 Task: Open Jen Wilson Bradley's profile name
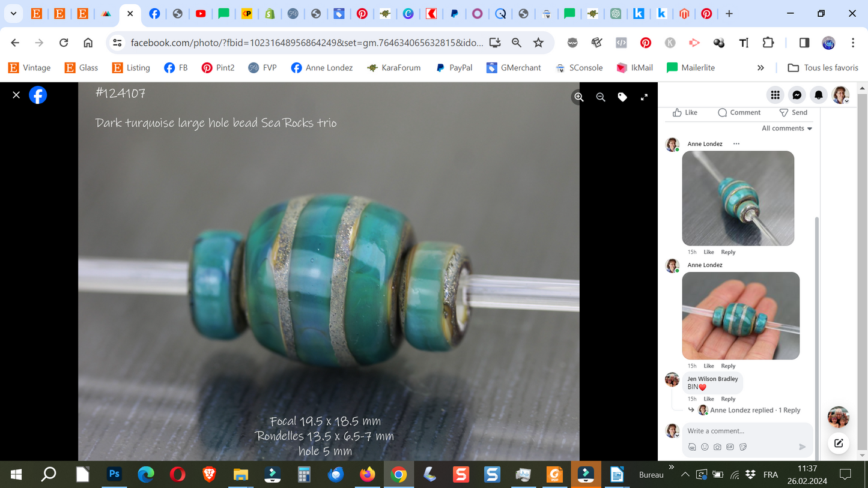(712, 379)
